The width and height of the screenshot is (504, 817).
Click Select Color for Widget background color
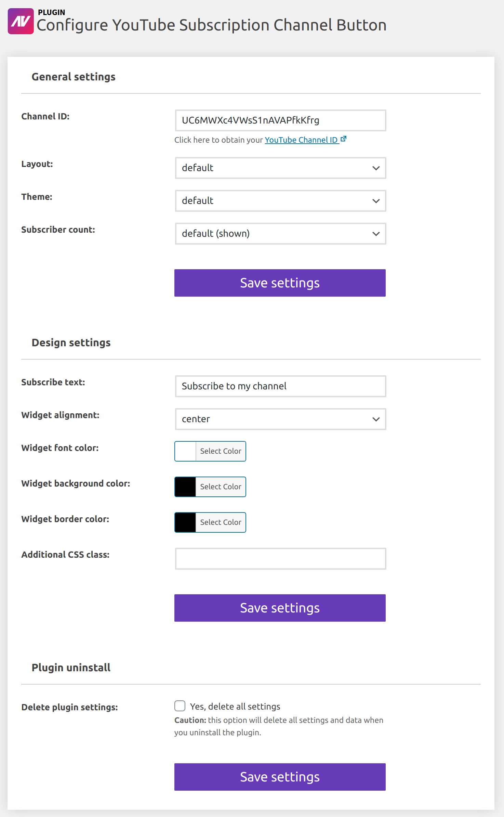(221, 487)
